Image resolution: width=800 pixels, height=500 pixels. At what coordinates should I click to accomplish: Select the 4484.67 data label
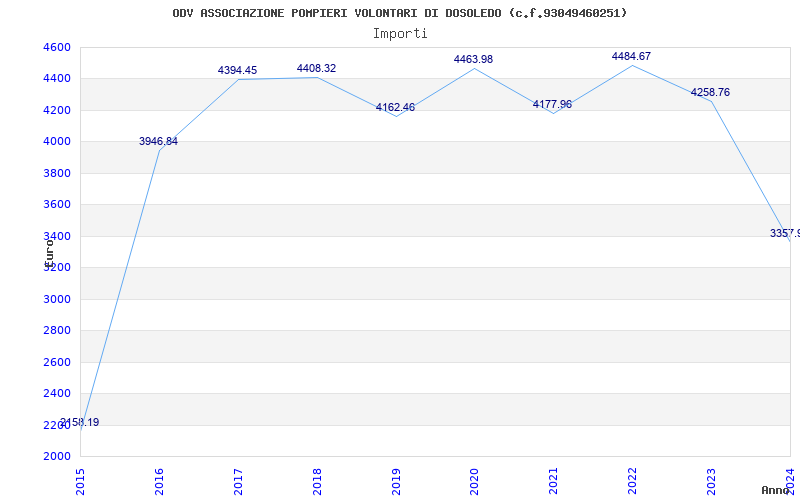(x=632, y=56)
